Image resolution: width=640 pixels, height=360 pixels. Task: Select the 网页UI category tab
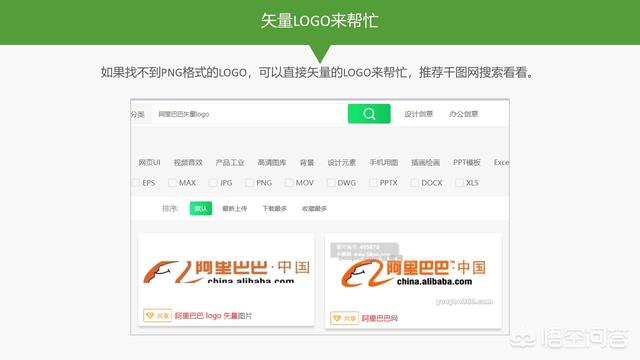(149, 162)
